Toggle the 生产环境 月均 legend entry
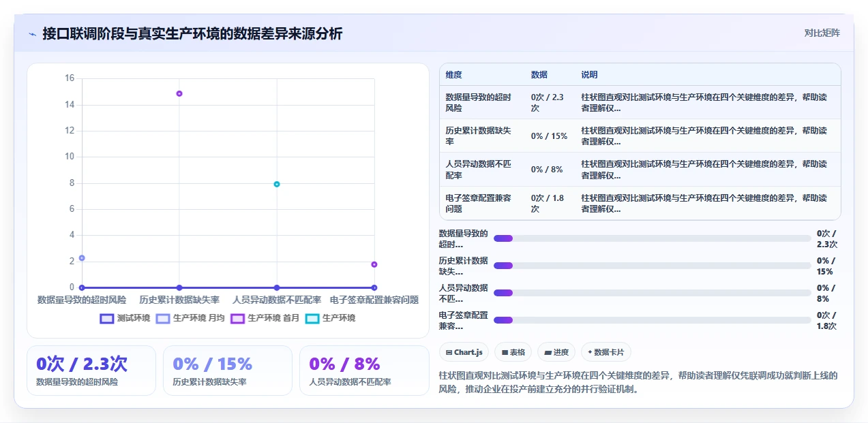The height and width of the screenshot is (423, 868). 190,318
